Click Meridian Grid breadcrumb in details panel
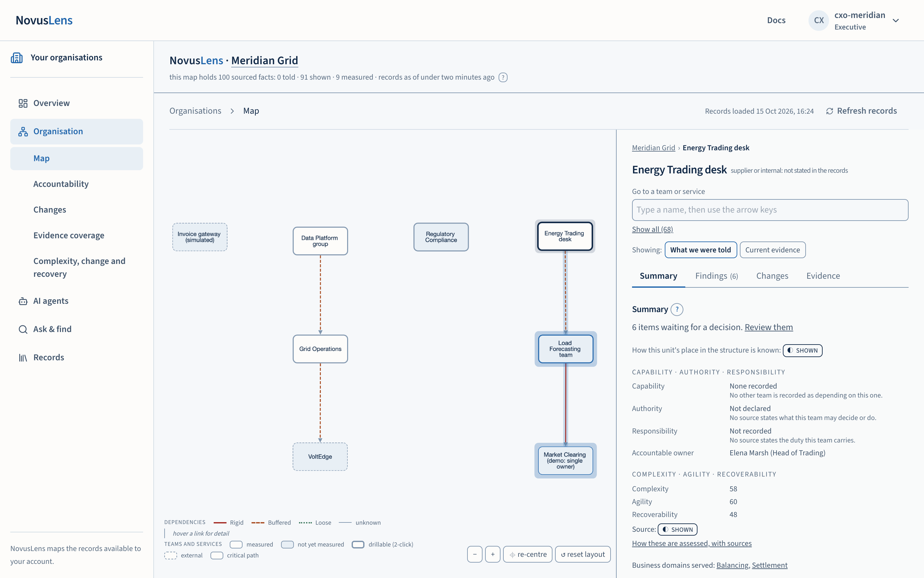Screen dimensions: 924x578 [x=653, y=148]
